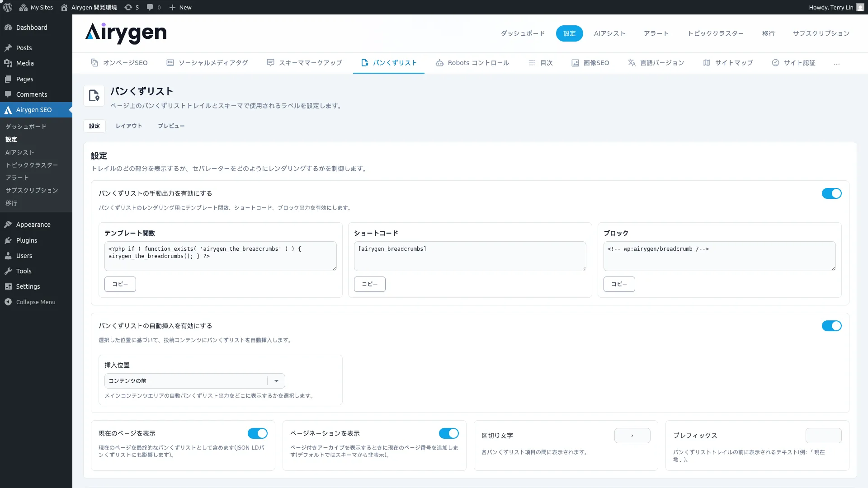The height and width of the screenshot is (488, 868).
Task: Open My Sites network icon
Action: tap(24, 7)
